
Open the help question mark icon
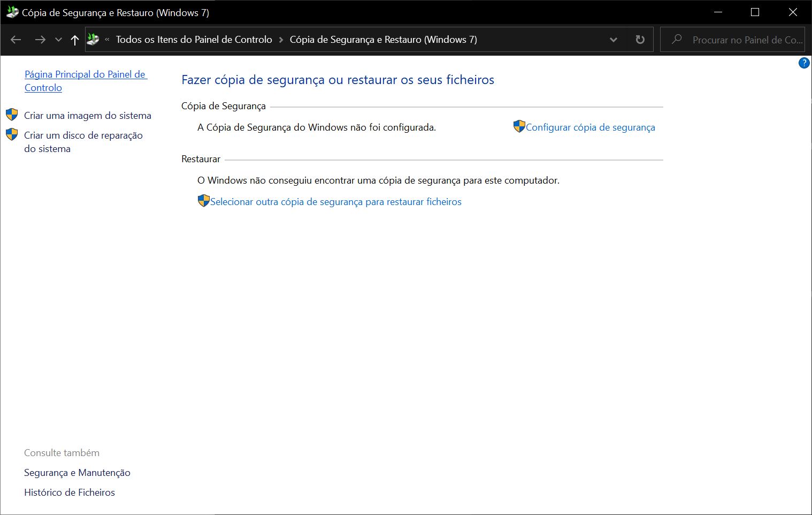click(x=804, y=63)
